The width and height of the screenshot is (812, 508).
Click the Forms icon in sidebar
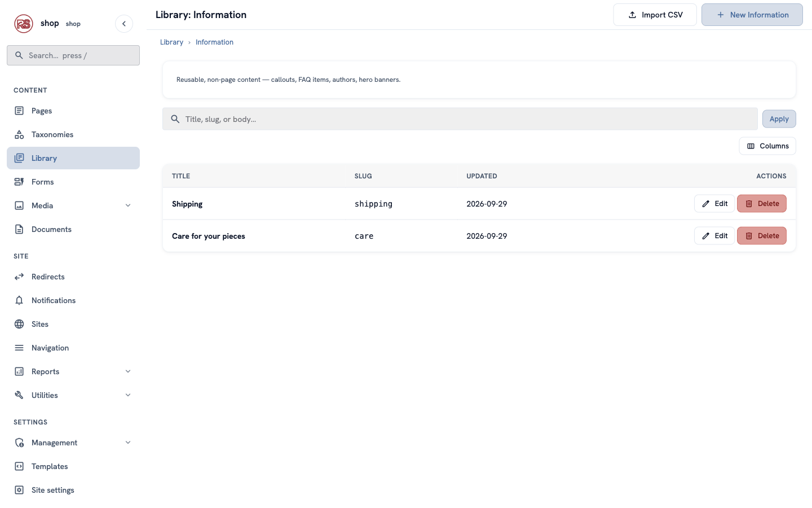pyautogui.click(x=19, y=182)
